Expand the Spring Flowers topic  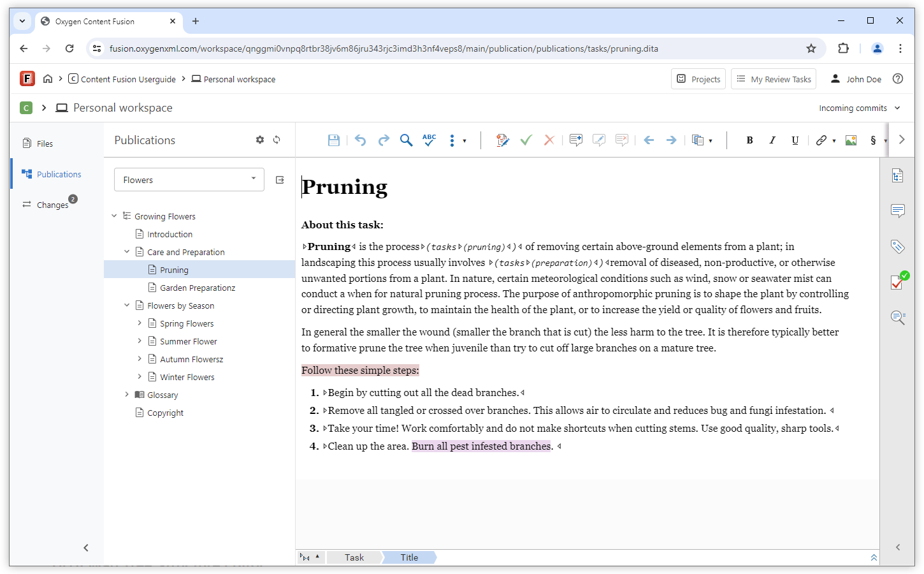tap(140, 323)
